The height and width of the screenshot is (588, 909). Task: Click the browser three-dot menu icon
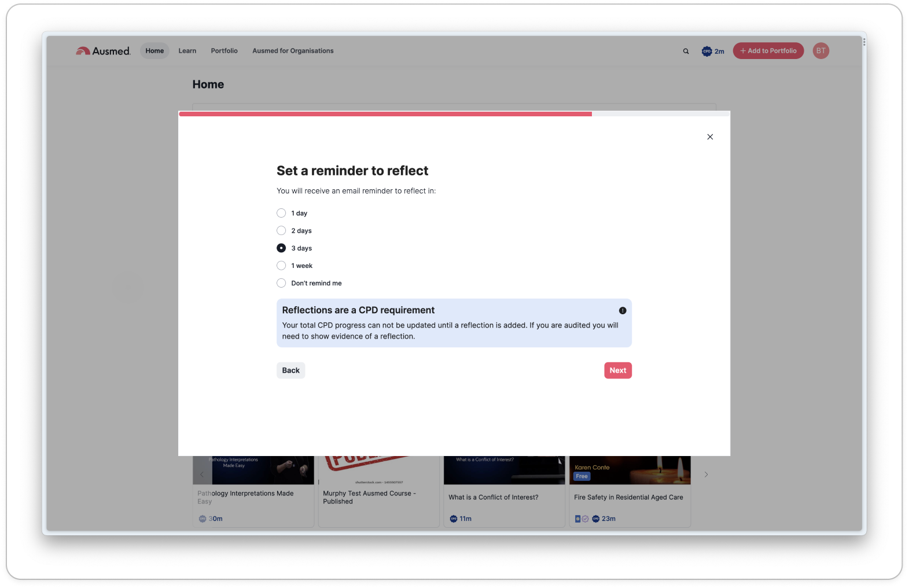(x=864, y=42)
